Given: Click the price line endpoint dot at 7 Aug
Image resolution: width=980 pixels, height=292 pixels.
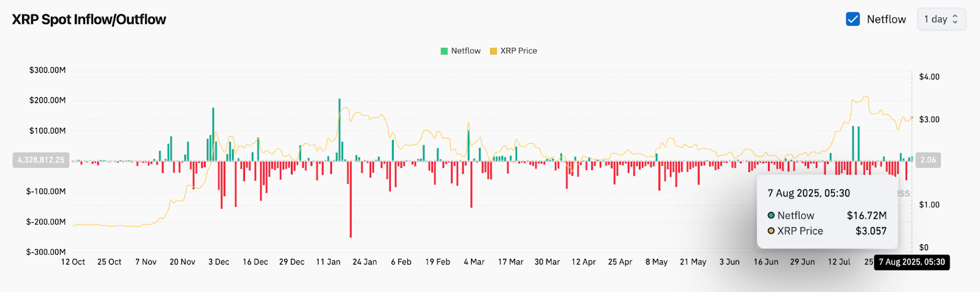Looking at the screenshot, I should [x=912, y=118].
